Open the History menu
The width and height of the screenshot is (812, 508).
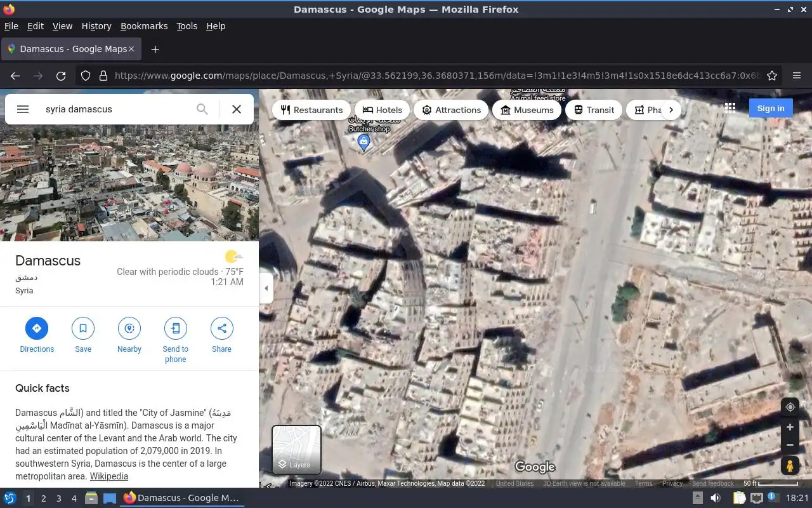(96, 26)
